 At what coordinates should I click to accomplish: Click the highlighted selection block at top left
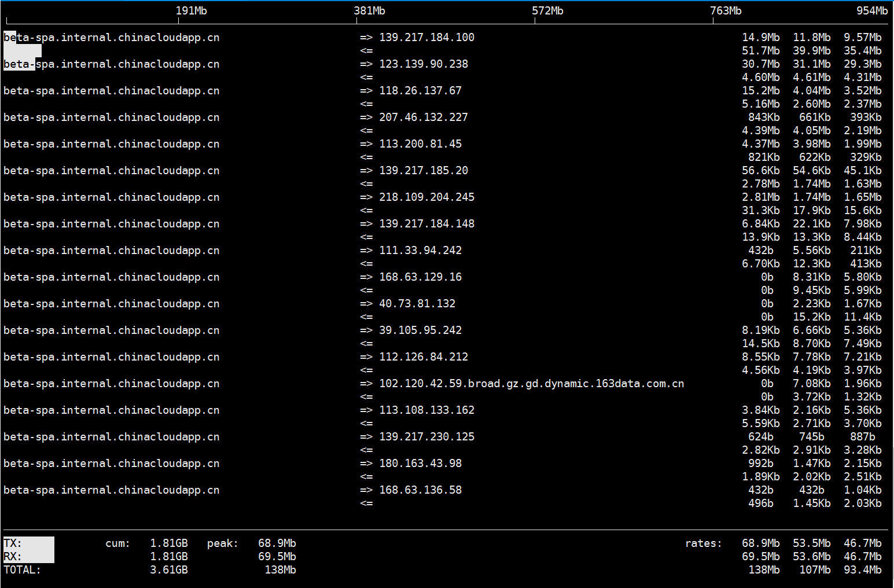click(x=22, y=51)
